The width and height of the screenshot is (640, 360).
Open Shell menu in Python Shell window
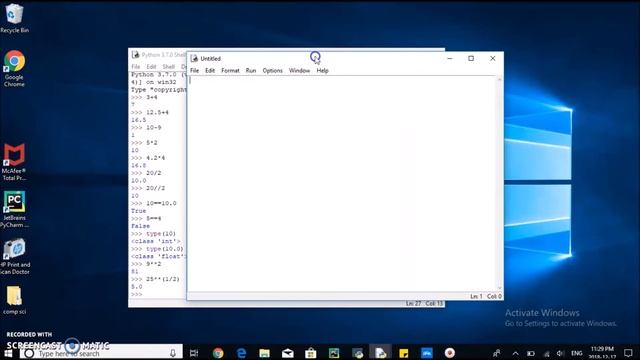point(169,67)
